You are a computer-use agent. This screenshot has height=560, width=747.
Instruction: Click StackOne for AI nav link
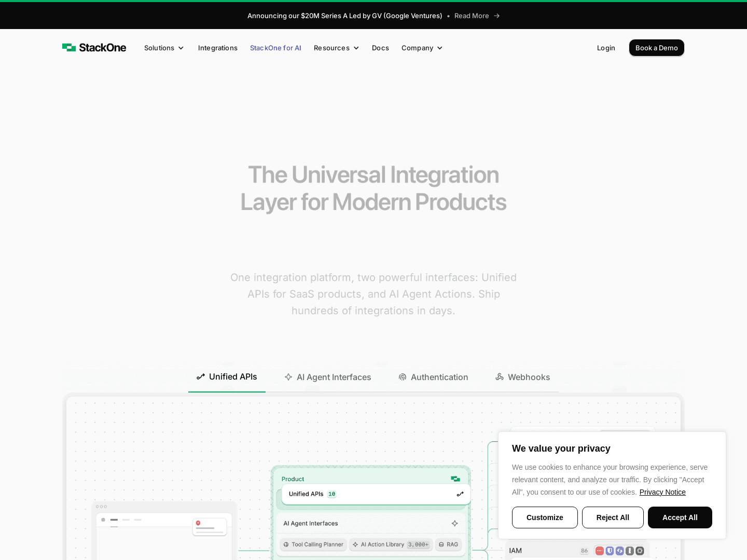pos(275,48)
